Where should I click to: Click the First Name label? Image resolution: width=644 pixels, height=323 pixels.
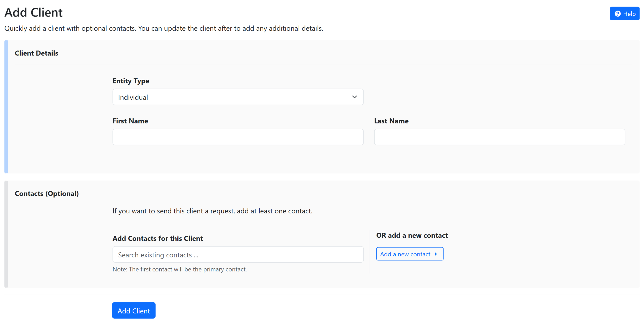pyautogui.click(x=130, y=121)
